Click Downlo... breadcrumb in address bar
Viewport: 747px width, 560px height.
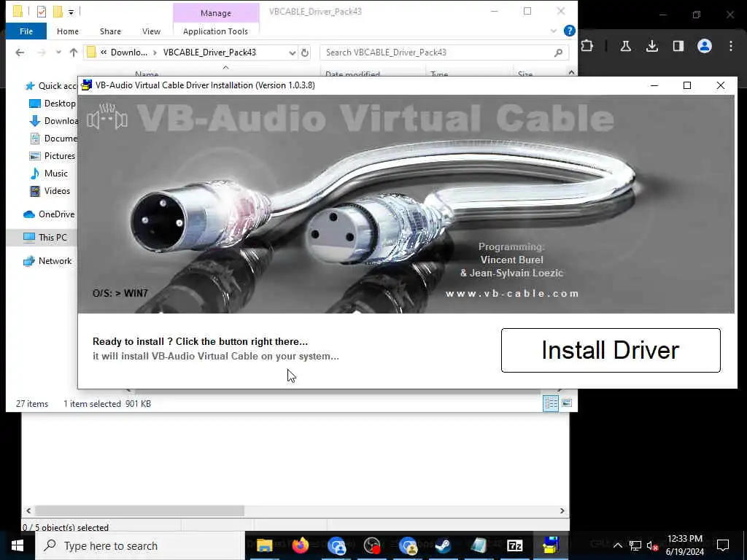pos(128,52)
